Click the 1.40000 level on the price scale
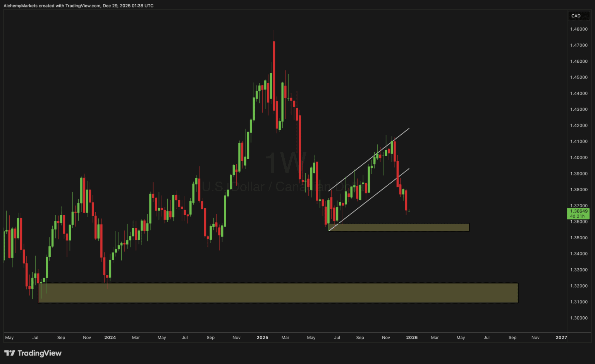The image size is (595, 364). [x=580, y=157]
